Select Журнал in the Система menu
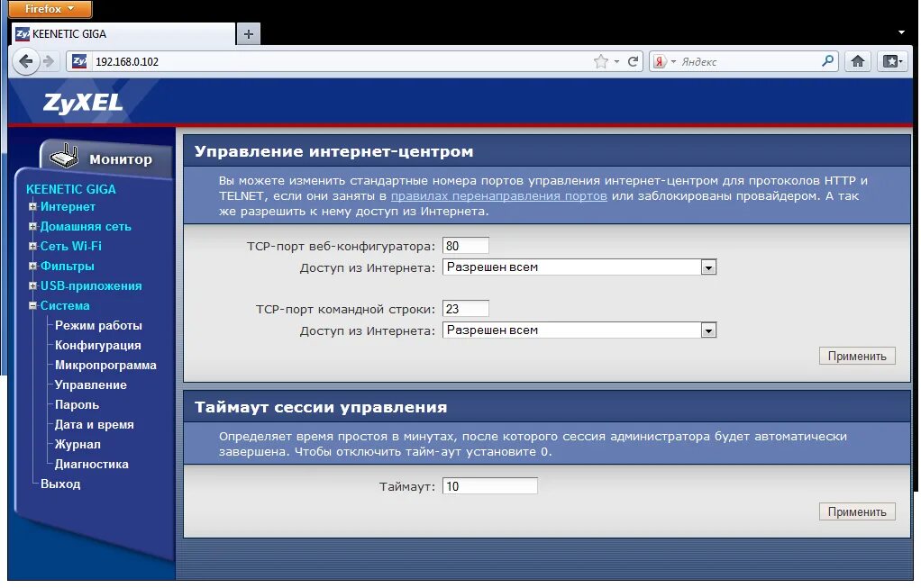Viewport: 921px width, 588px height. point(78,445)
